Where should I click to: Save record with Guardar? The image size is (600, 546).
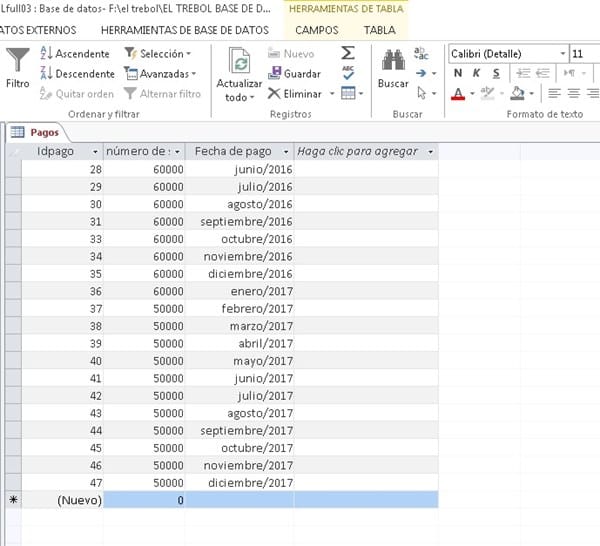(x=294, y=73)
